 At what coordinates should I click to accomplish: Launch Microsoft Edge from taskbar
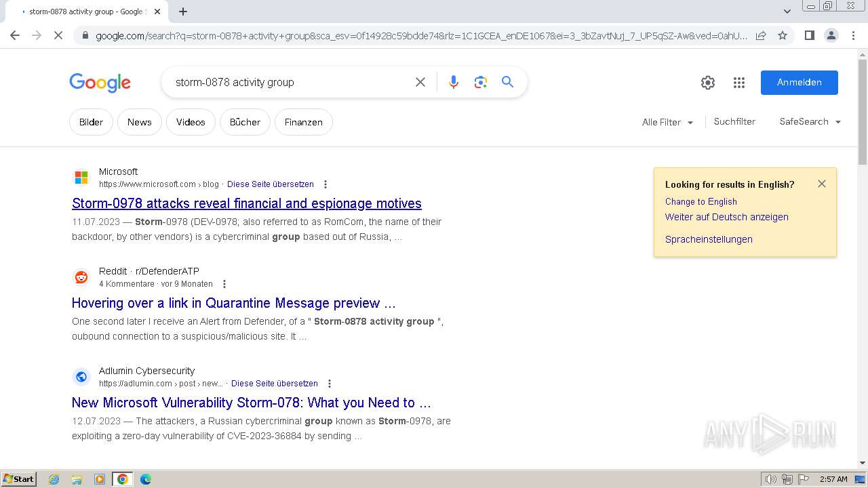click(146, 479)
